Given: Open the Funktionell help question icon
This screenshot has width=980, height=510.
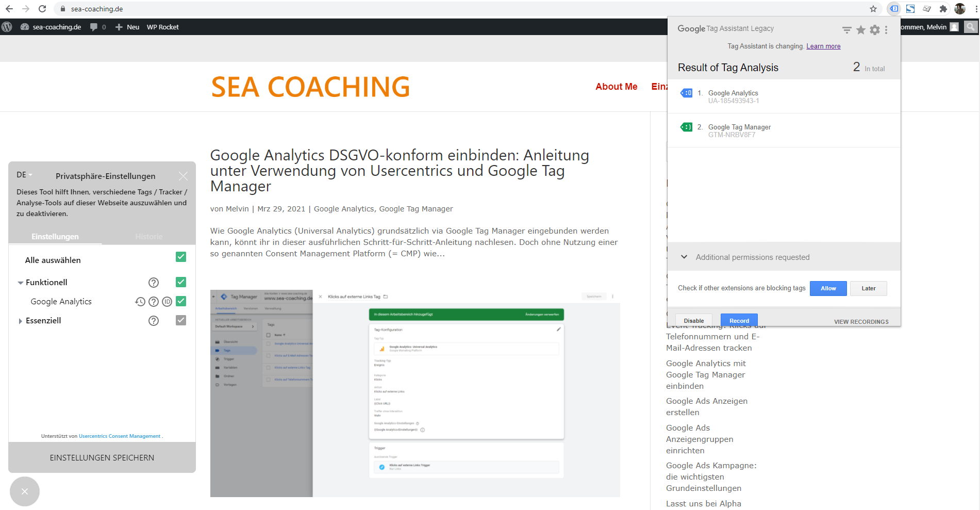Looking at the screenshot, I should (x=154, y=283).
